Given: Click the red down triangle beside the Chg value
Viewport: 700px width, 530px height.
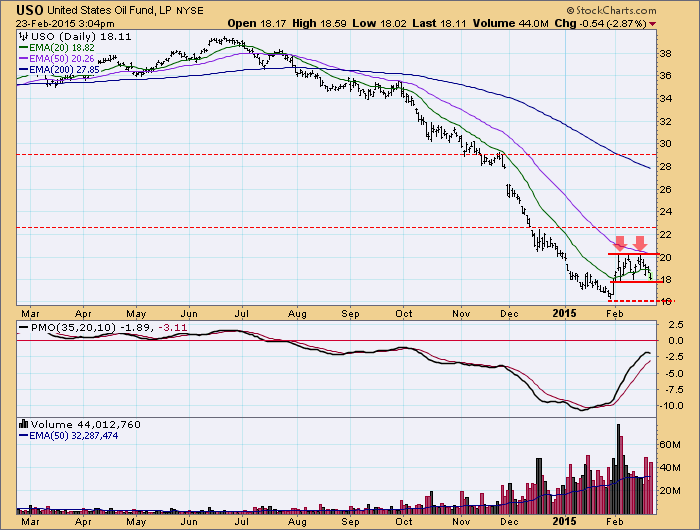Looking at the screenshot, I should click(x=681, y=22).
